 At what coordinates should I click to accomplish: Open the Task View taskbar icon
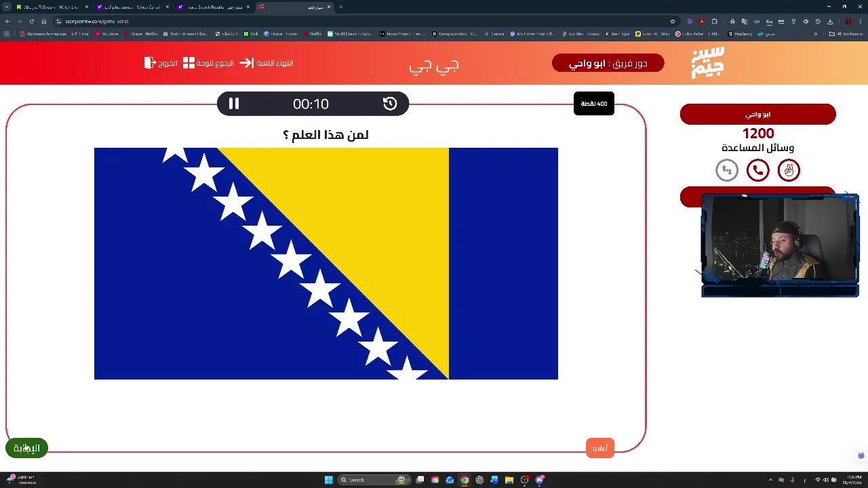pos(420,480)
